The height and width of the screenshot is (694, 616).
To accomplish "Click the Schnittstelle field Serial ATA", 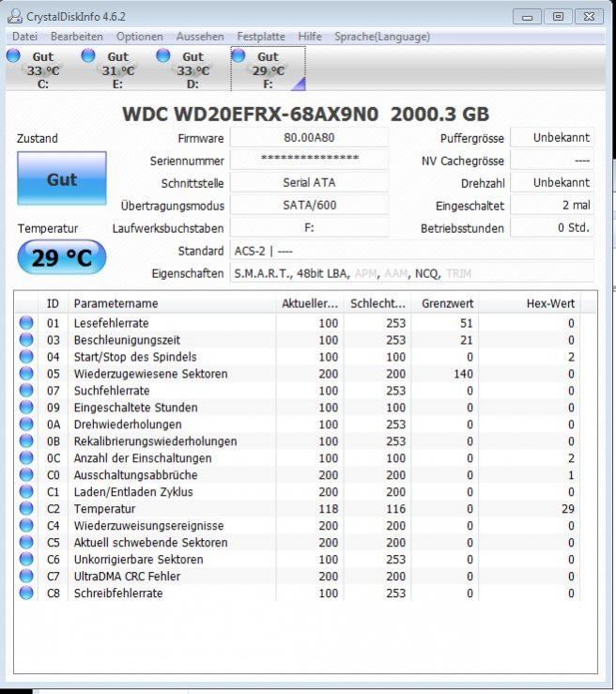I will (x=309, y=182).
